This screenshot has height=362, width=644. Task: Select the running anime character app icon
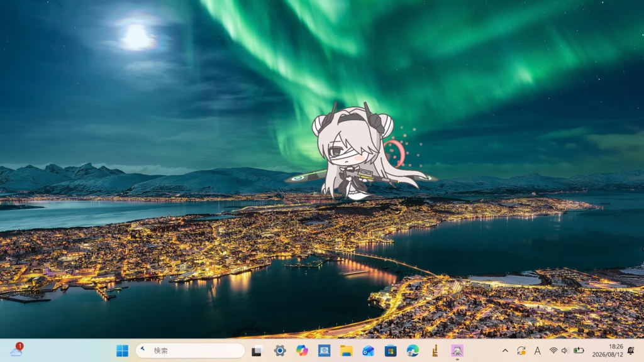coord(457,351)
